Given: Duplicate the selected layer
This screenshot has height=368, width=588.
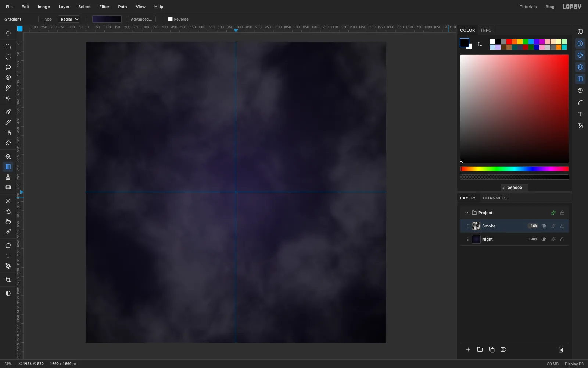Looking at the screenshot, I should pyautogui.click(x=492, y=350).
